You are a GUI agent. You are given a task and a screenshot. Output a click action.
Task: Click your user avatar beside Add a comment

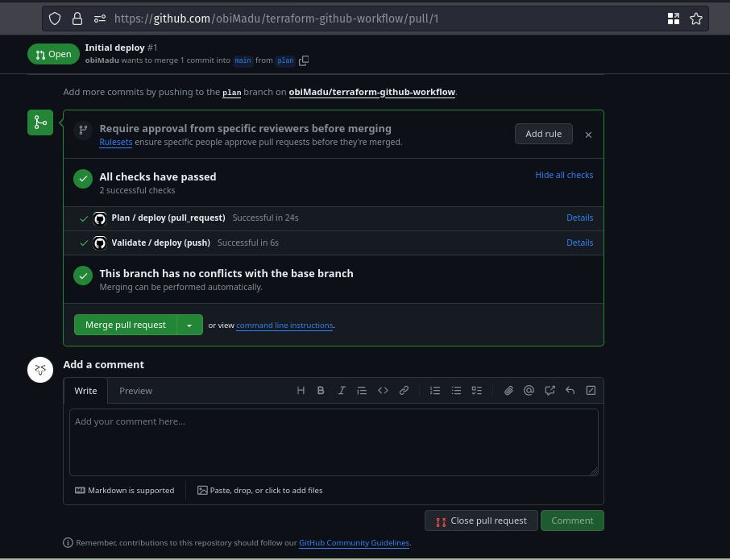pyautogui.click(x=40, y=370)
